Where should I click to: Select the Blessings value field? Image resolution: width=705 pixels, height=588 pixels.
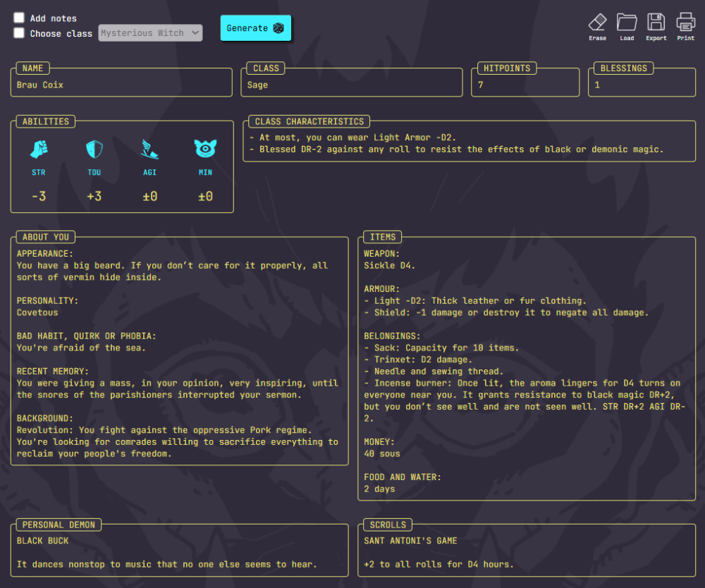point(642,85)
